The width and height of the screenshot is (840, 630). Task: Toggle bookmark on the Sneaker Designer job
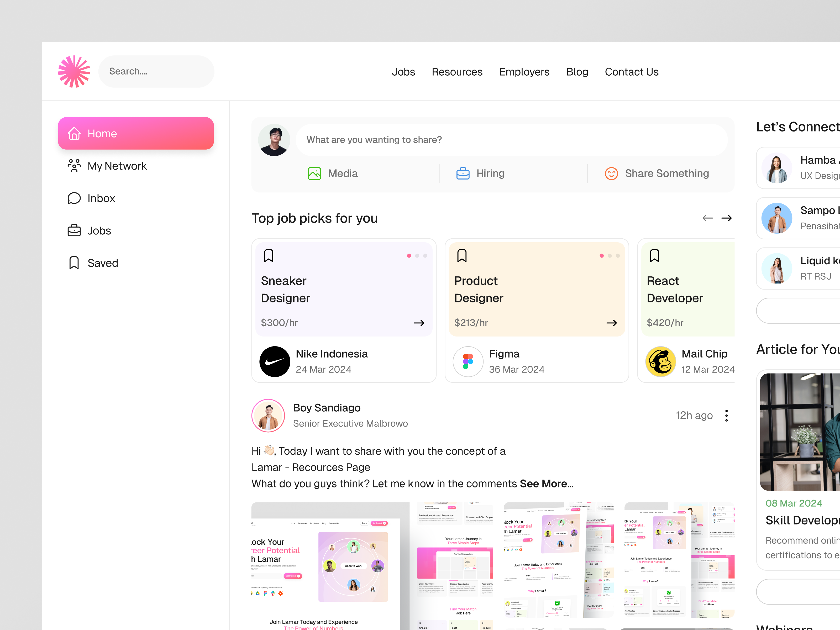pyautogui.click(x=269, y=256)
